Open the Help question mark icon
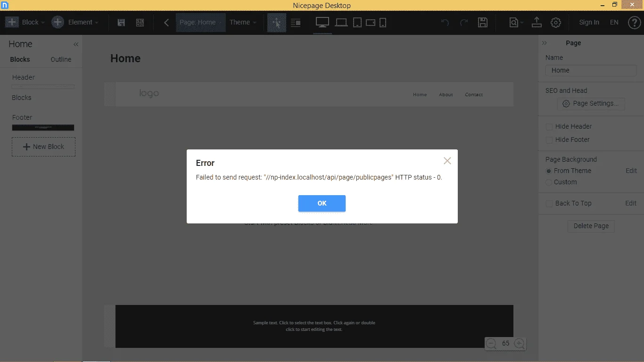 click(x=635, y=23)
